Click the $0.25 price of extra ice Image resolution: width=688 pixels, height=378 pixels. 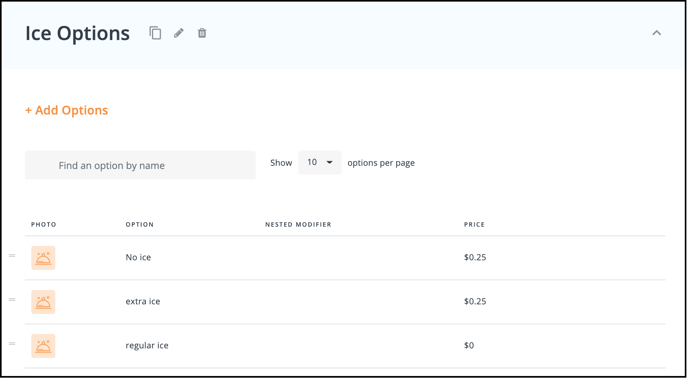pyautogui.click(x=475, y=301)
